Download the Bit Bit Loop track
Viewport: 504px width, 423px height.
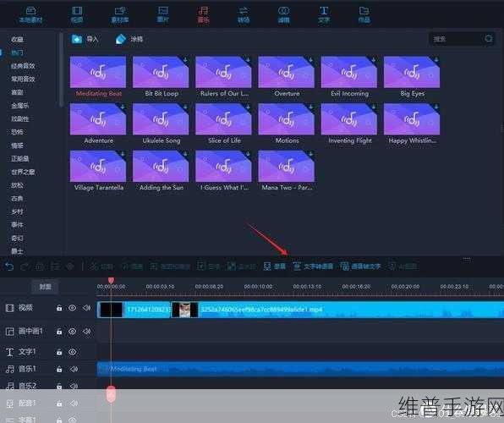[x=185, y=60]
